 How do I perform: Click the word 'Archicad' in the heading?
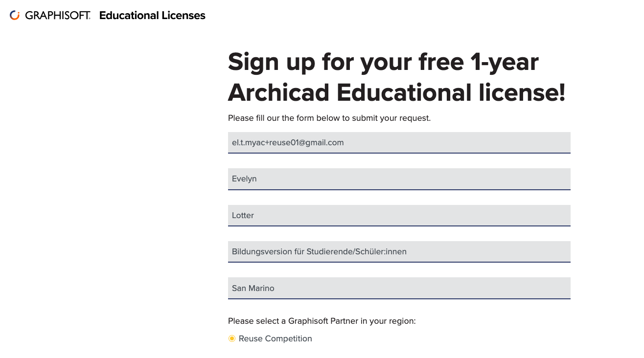pos(277,92)
